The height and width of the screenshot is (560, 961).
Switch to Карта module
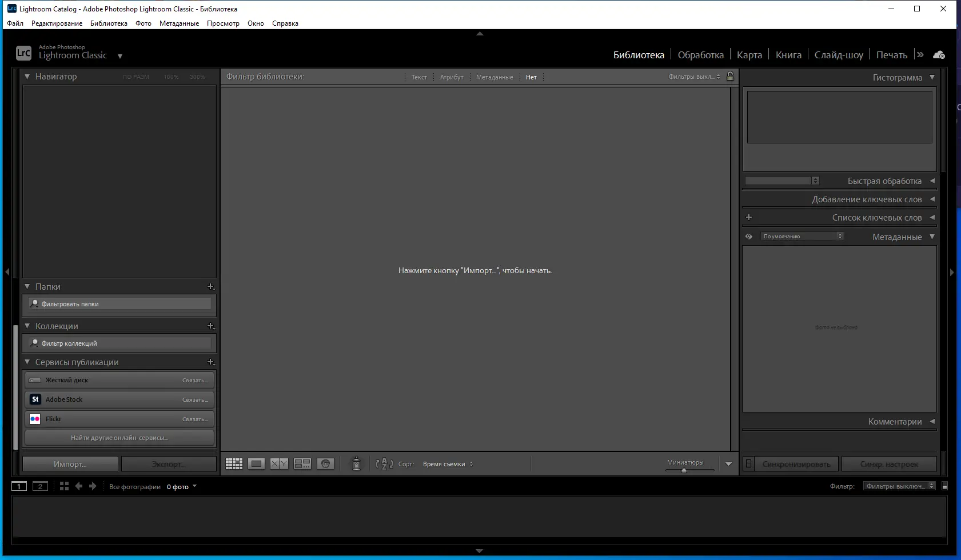[749, 55]
